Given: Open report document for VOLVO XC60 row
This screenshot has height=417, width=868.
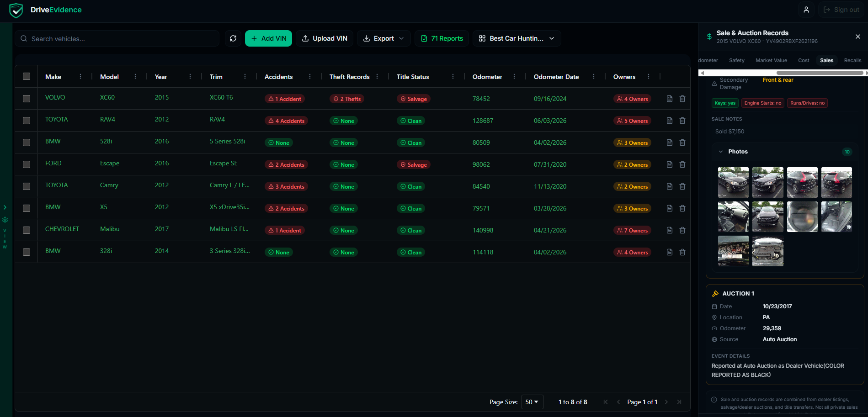Looking at the screenshot, I should pos(670,99).
